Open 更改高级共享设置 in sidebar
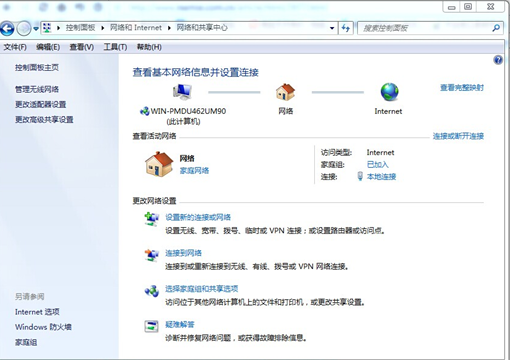Screen dimensions: 510x360 [x=44, y=119]
